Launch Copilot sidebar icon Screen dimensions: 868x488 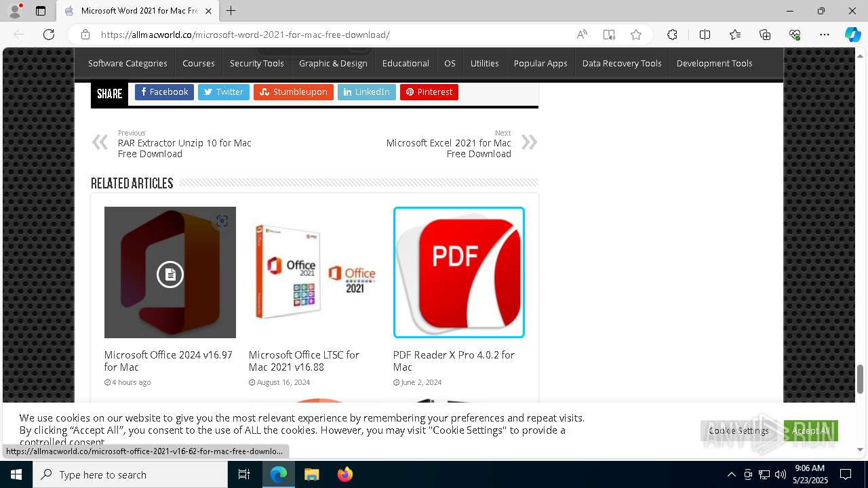[852, 35]
